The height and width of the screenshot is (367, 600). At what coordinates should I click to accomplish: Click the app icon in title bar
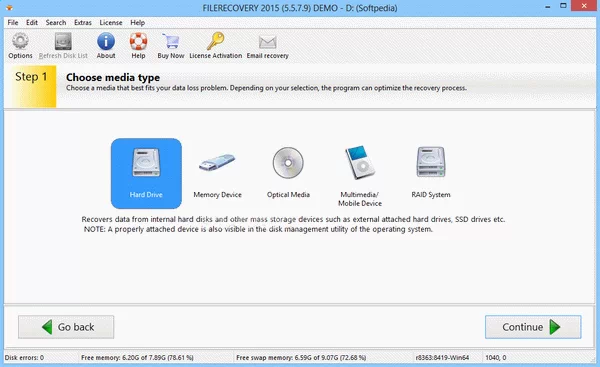[x=9, y=7]
